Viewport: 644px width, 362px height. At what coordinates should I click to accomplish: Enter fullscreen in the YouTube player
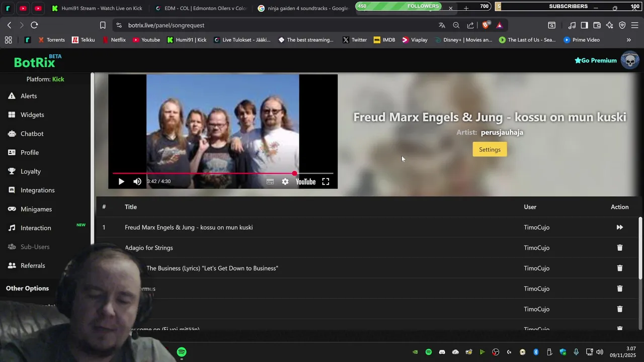[x=326, y=182]
